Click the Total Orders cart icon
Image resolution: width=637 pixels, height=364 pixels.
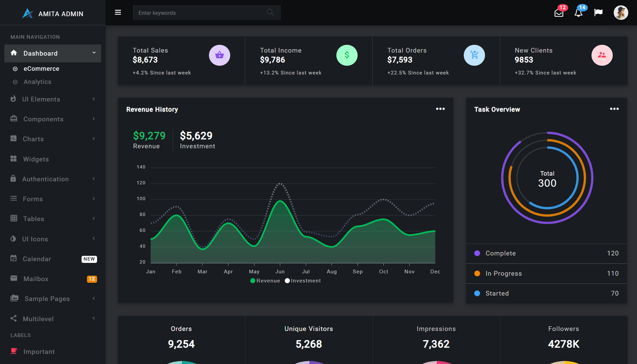(x=474, y=55)
